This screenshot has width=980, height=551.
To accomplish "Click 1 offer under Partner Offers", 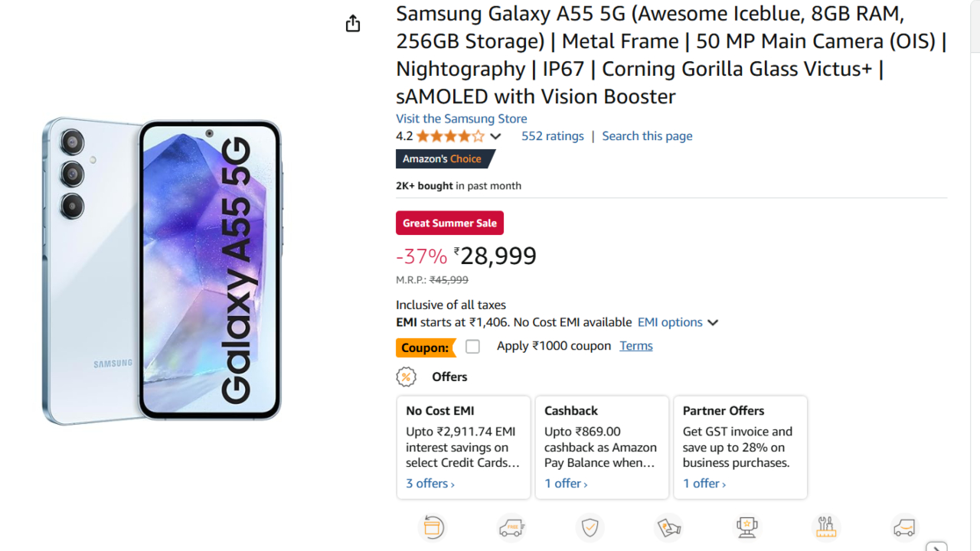I will [x=704, y=484].
